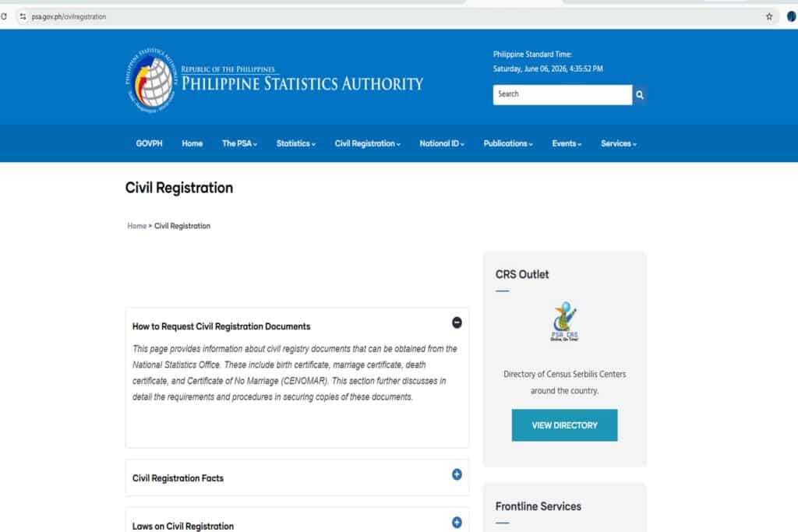Open the Publications dropdown menu
Image resolution: width=798 pixels, height=532 pixels.
(x=508, y=143)
